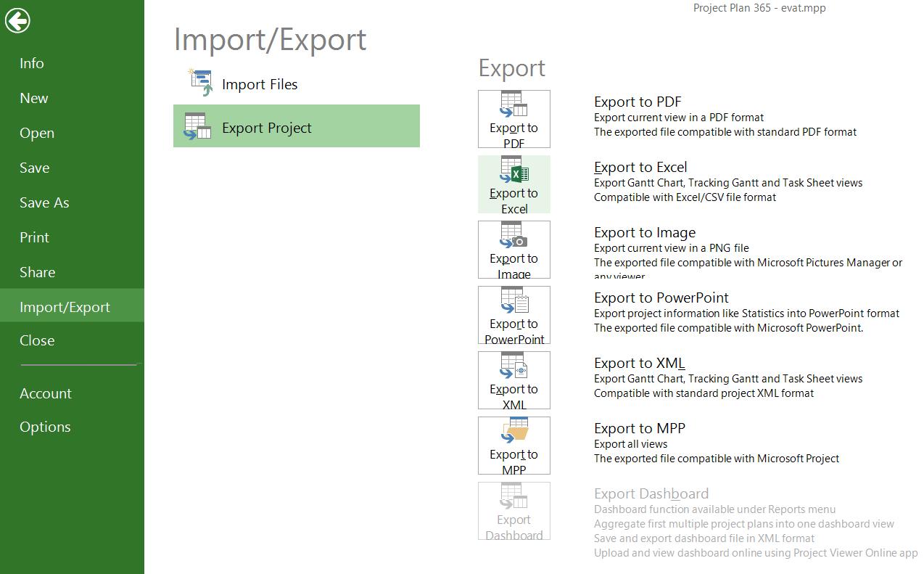
Task: Click the Export Dashboard icon
Action: [513, 510]
